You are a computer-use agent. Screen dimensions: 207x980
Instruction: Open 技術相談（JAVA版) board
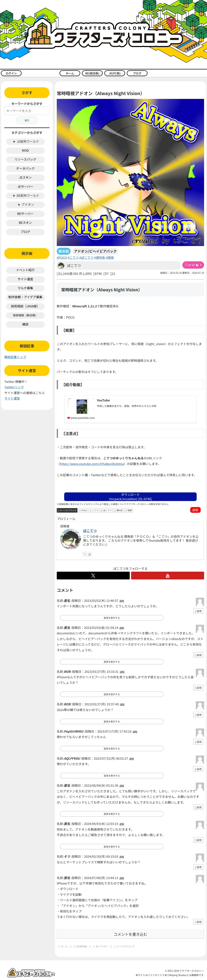point(25,306)
